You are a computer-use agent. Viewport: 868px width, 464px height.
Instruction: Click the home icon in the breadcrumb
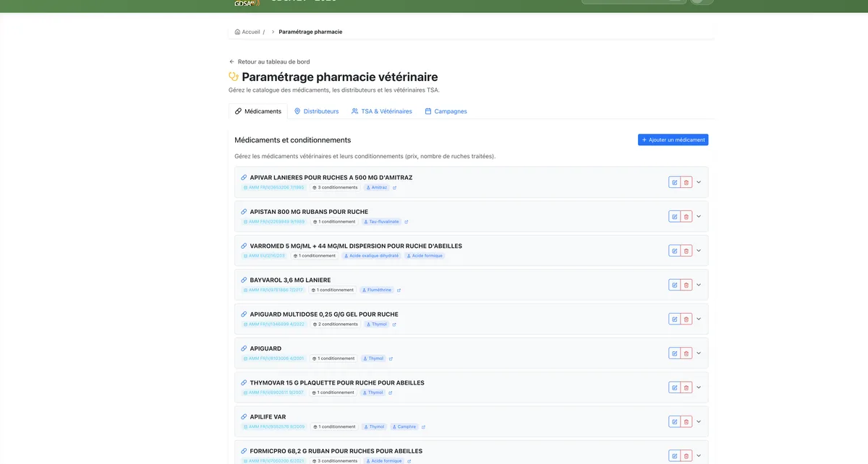(x=237, y=31)
